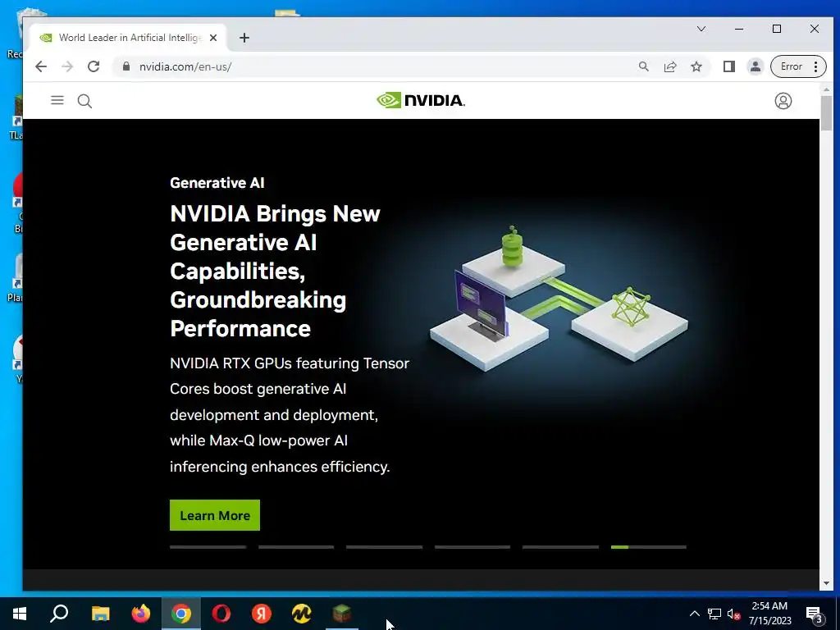Click the Learn More button
Screen dimensions: 840x630
(x=215, y=515)
